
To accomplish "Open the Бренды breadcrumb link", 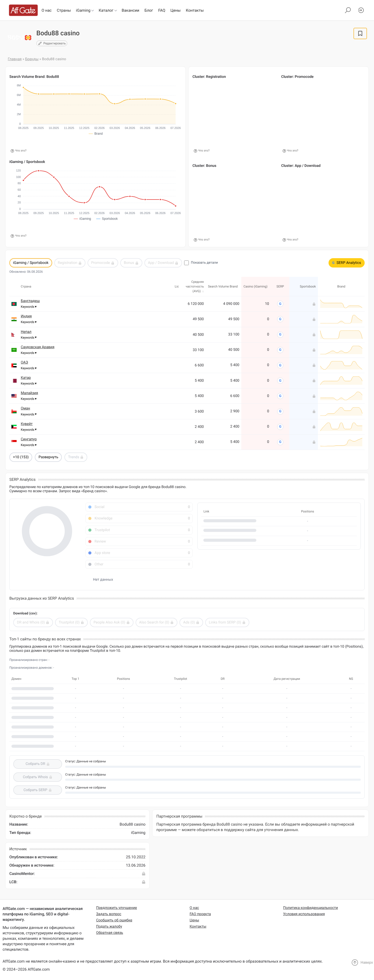I will point(32,59).
